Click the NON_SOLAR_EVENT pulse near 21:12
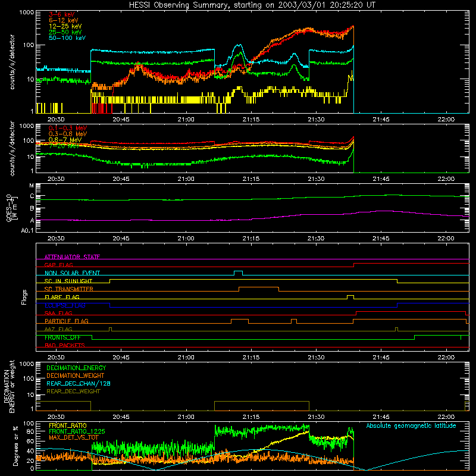The width and height of the screenshot is (476, 476). click(239, 273)
